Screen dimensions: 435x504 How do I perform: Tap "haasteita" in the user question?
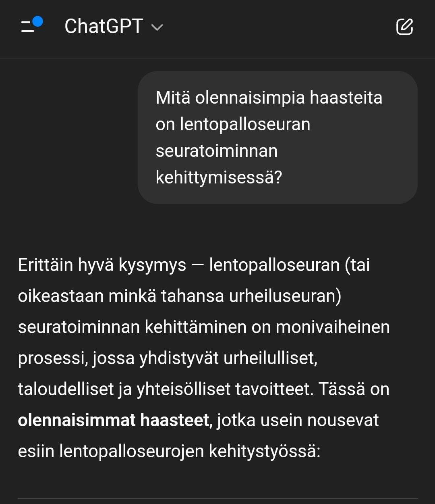pos(346,98)
